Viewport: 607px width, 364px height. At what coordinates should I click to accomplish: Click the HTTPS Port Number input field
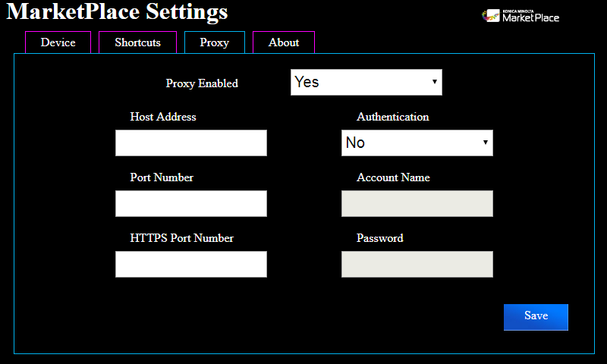point(191,264)
